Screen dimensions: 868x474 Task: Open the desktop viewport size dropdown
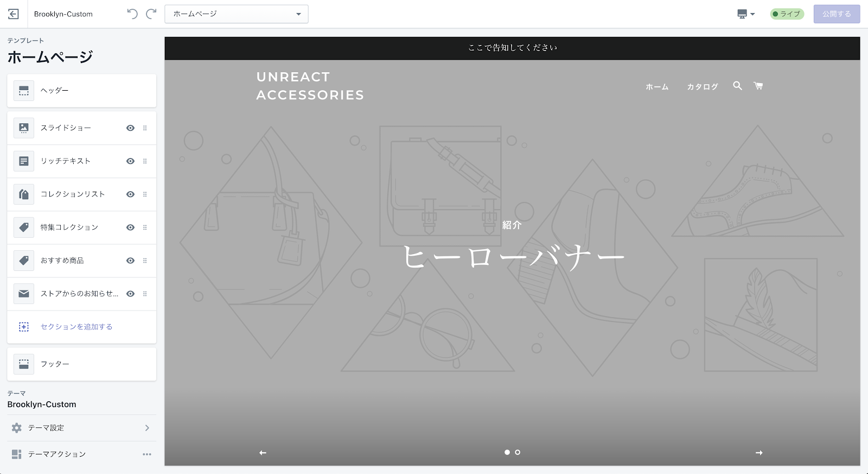[746, 14]
